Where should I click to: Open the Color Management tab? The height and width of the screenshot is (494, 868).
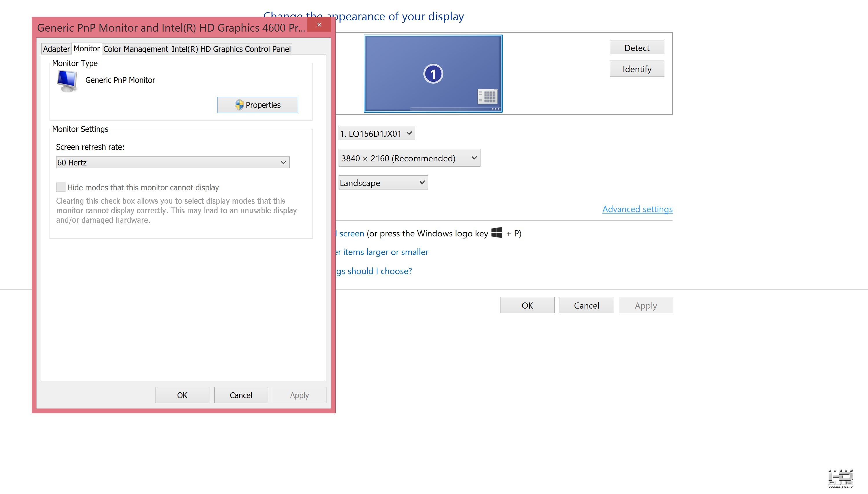coord(136,49)
